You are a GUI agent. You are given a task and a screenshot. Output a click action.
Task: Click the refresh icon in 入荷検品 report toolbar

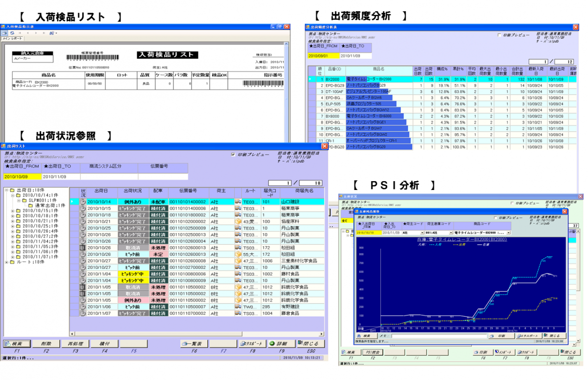pyautogui.click(x=12, y=33)
